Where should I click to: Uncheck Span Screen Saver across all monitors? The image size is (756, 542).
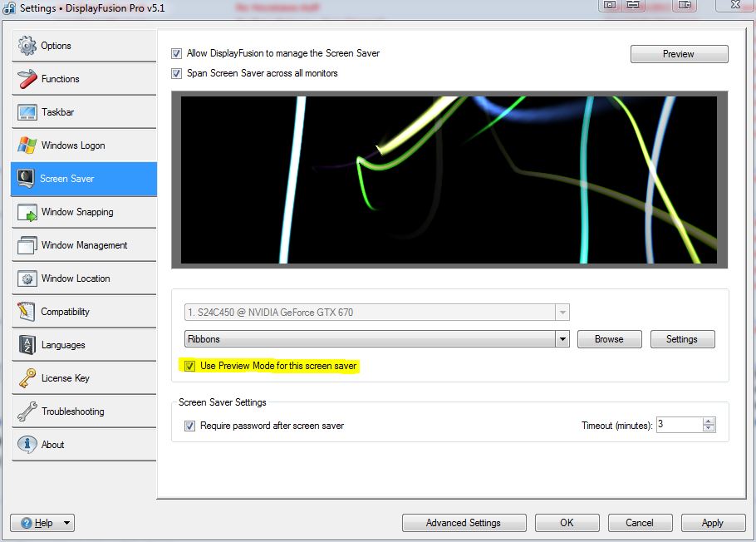pos(176,73)
